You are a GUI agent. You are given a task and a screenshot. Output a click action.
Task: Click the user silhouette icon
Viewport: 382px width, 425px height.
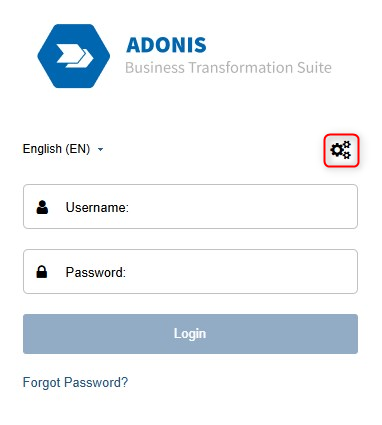coord(42,207)
